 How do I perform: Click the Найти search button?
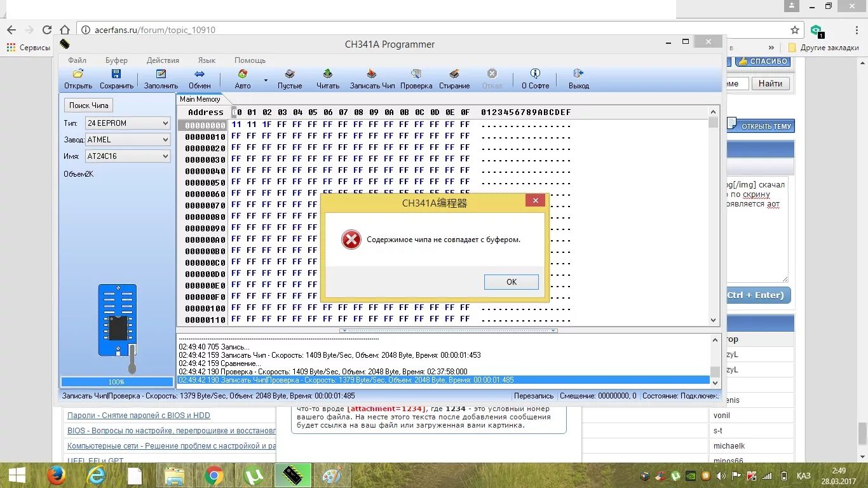coord(770,83)
